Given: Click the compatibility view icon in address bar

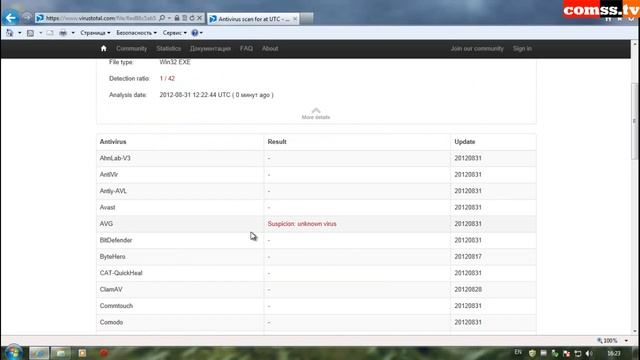Looking at the screenshot, I should pyautogui.click(x=184, y=18).
